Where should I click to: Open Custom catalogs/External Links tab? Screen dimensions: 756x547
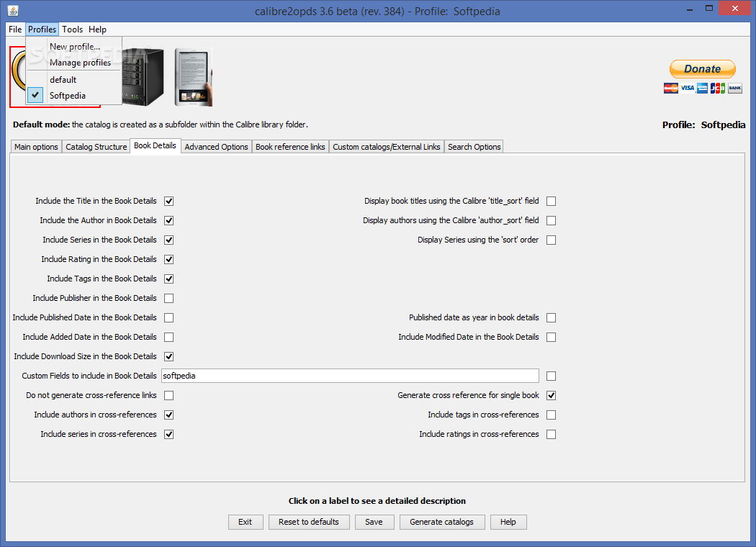386,147
